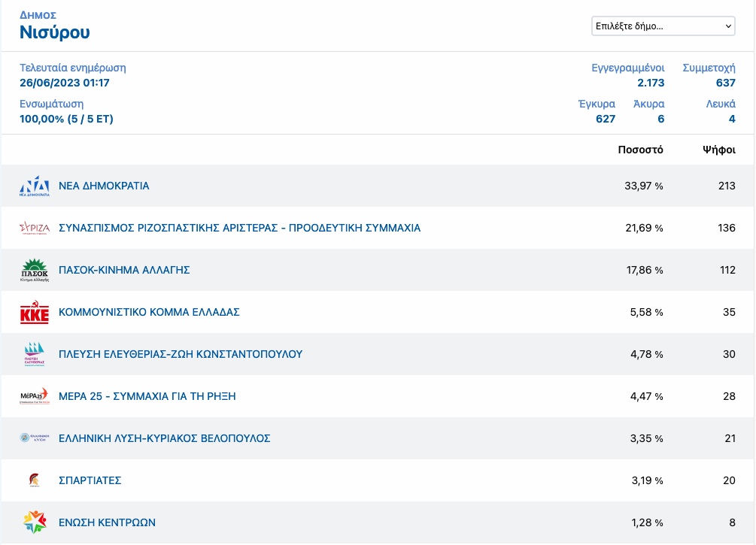Click the Ένωση Κεντρώων colorful star logo
Screen dimensions: 756x545
[x=35, y=522]
